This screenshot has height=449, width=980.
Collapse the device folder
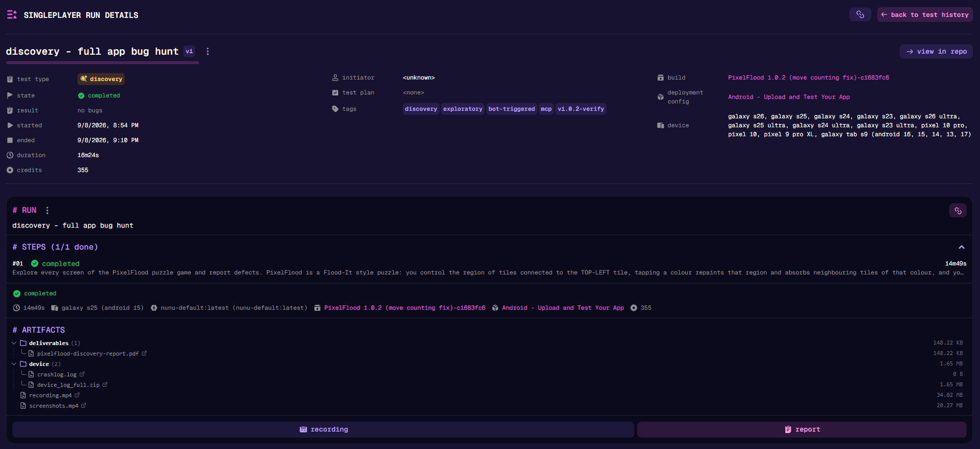(x=14, y=364)
